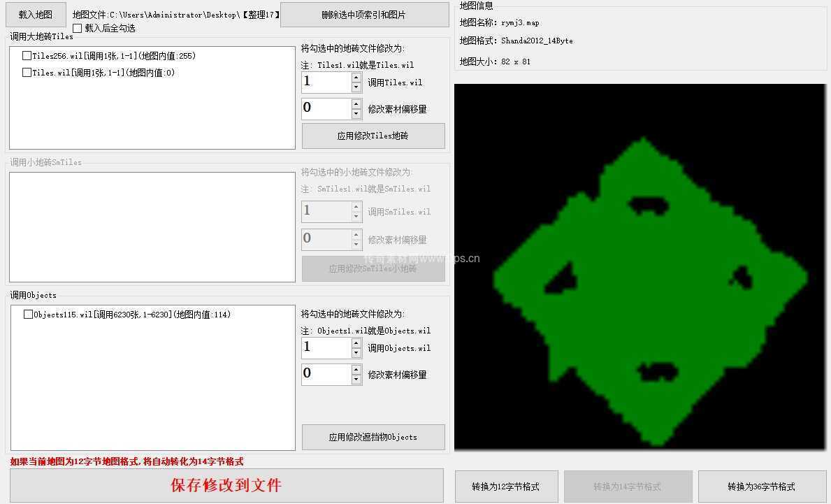Check the Objects115.wil list entry
Viewport: 831px width, 504px height.
[26, 315]
